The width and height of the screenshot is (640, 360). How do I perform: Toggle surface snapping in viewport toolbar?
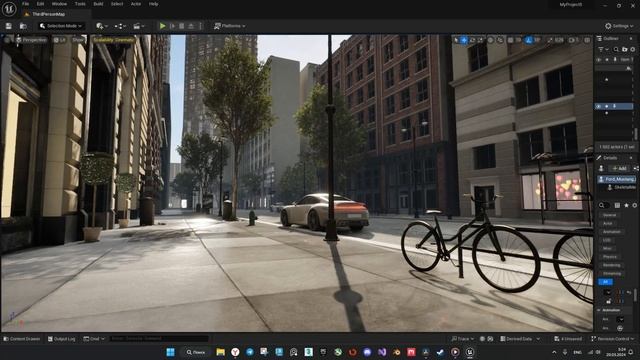coord(500,40)
